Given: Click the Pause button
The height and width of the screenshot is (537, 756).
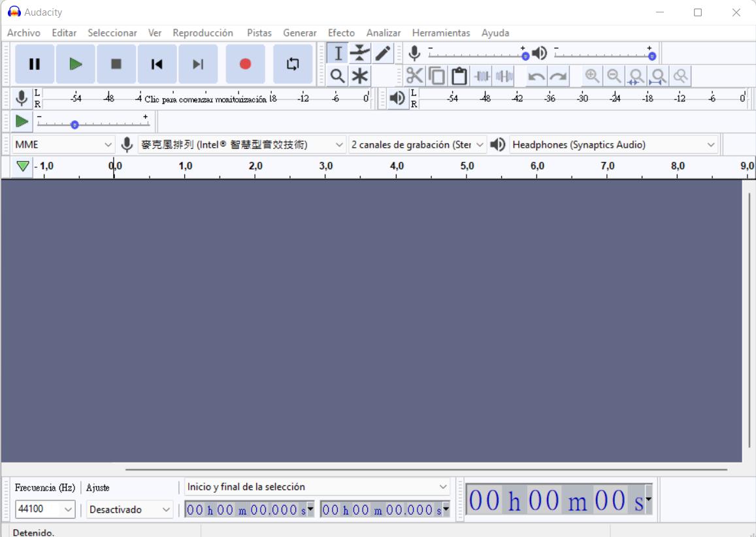Looking at the screenshot, I should point(34,64).
